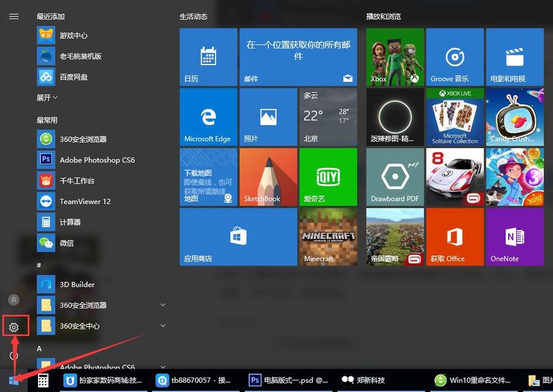Open the 照片 photos tile
The width and height of the screenshot is (553, 392).
pos(269,117)
